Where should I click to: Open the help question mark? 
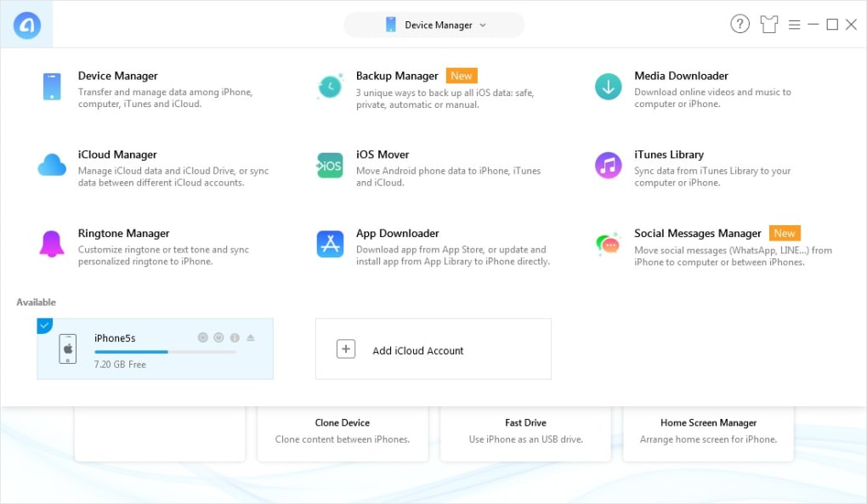coord(740,25)
